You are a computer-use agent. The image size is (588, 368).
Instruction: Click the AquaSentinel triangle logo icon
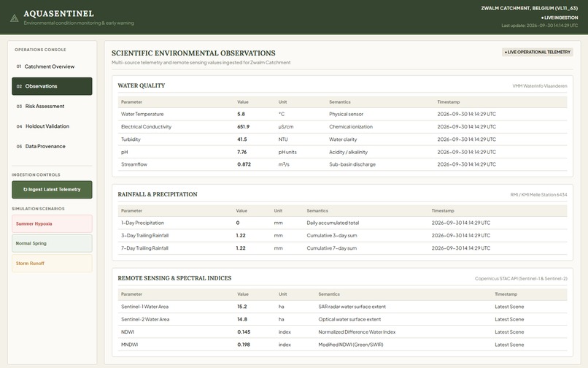point(15,18)
